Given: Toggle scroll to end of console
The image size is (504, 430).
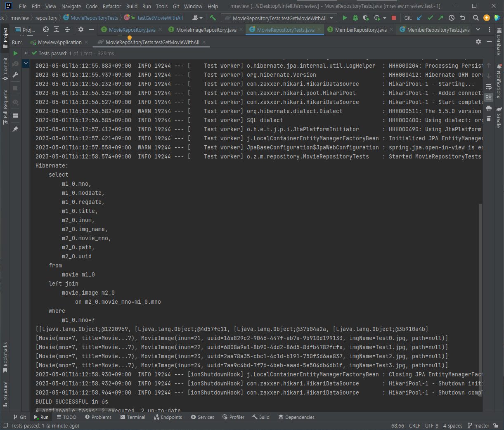Looking at the screenshot, I should [489, 97].
